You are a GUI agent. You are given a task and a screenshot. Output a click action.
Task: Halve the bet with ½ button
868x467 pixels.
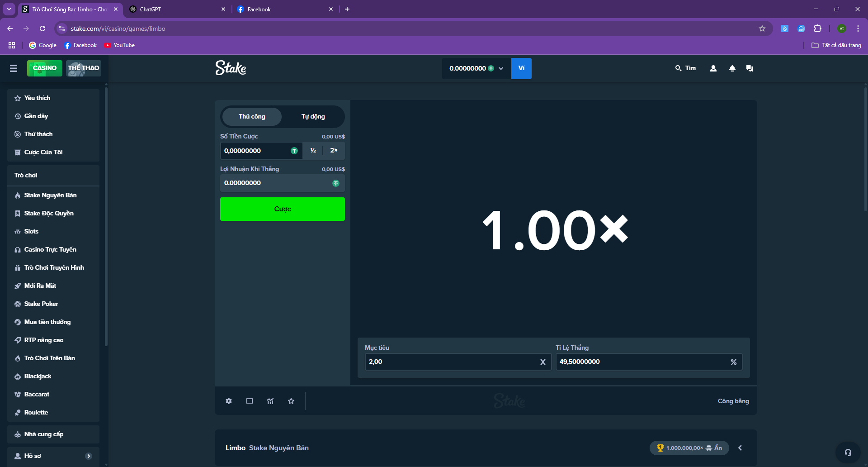tap(313, 151)
